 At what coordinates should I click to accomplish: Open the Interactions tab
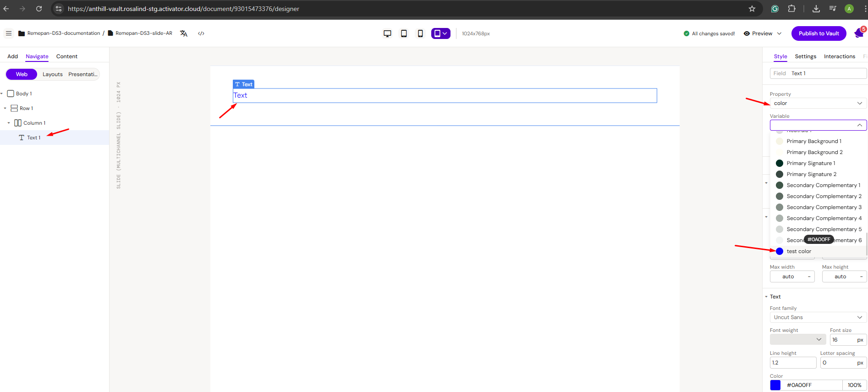pyautogui.click(x=839, y=56)
